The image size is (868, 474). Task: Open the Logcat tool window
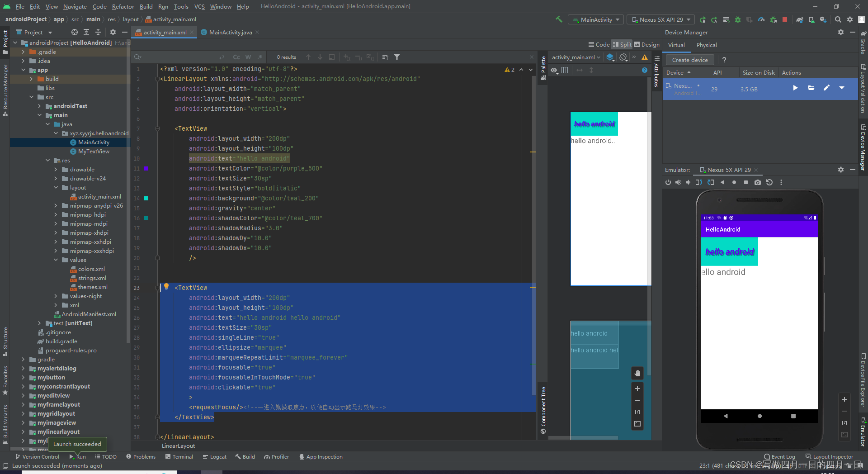(x=215, y=457)
